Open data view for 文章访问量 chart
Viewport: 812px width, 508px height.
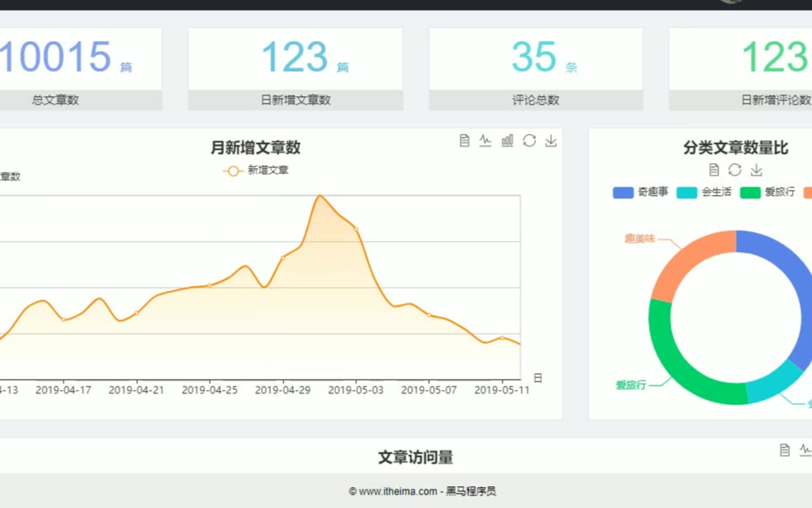(x=784, y=450)
